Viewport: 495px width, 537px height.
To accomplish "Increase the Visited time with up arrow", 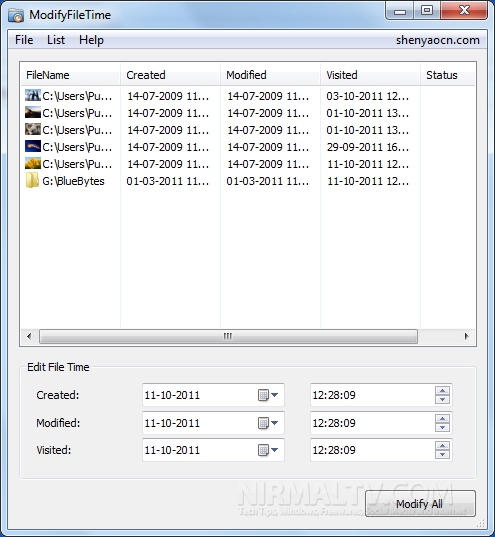I will click(x=442, y=446).
